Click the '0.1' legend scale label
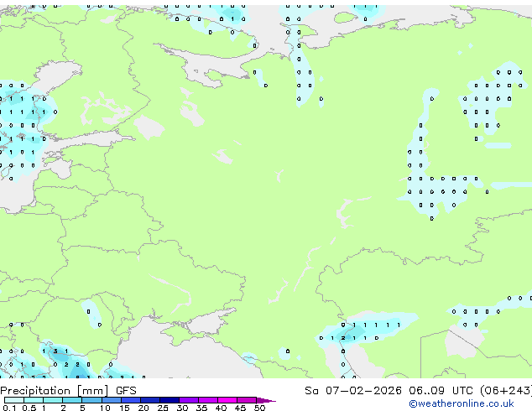This screenshot has height=411, width=532. click(x=9, y=408)
